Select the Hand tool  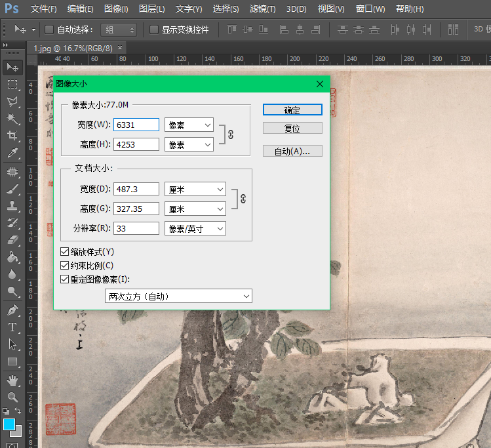12,380
